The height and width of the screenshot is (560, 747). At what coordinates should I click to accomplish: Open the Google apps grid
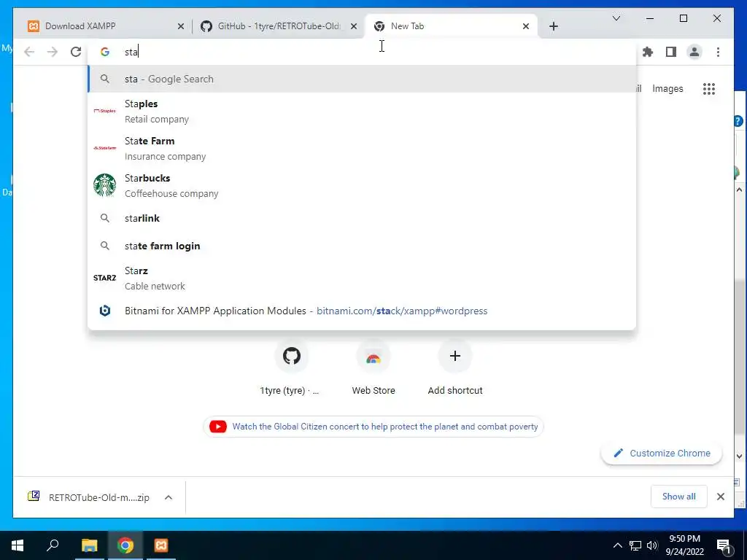coord(709,88)
